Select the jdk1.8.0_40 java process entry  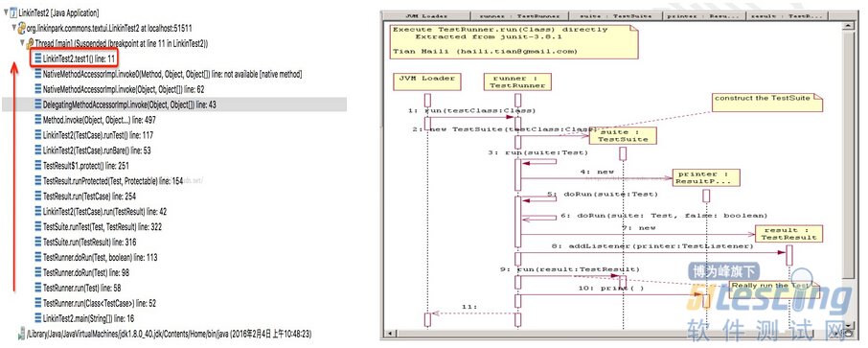pyautogui.click(x=169, y=335)
